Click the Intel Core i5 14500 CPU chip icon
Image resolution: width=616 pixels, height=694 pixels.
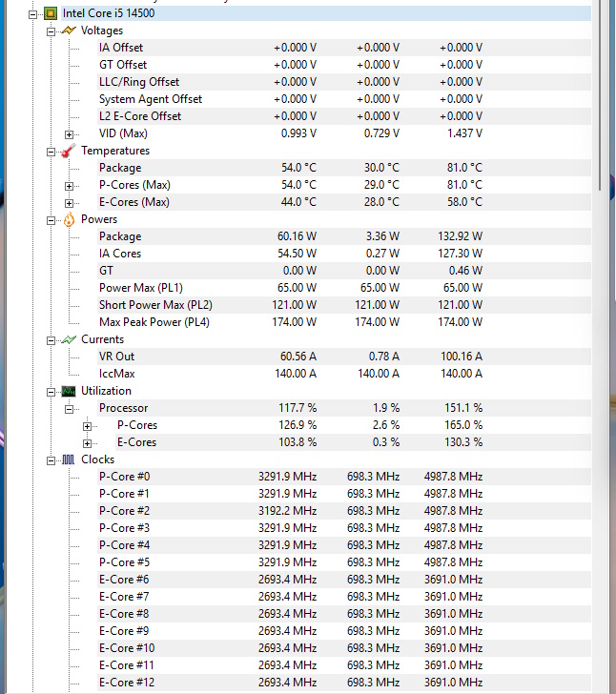(x=50, y=13)
